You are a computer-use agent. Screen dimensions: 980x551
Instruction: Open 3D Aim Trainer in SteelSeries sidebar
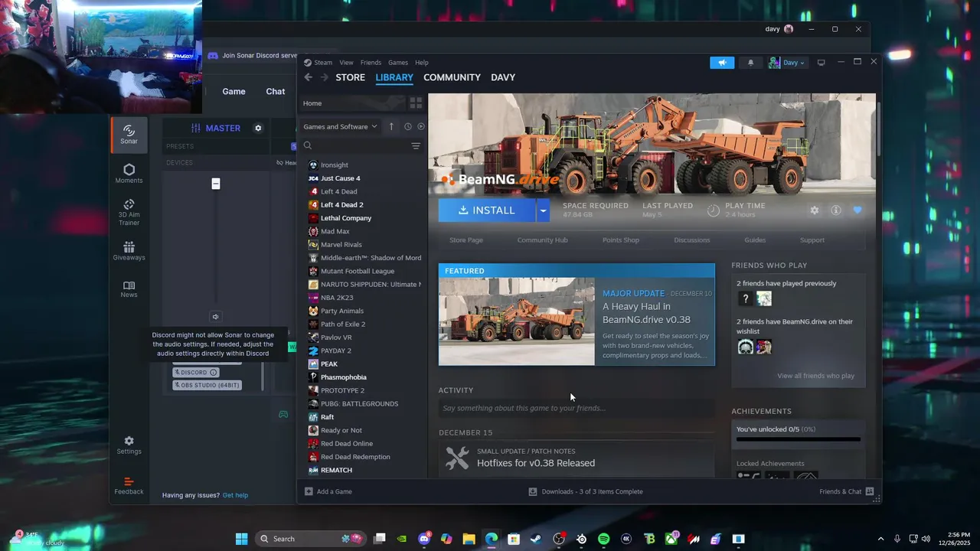click(x=129, y=213)
